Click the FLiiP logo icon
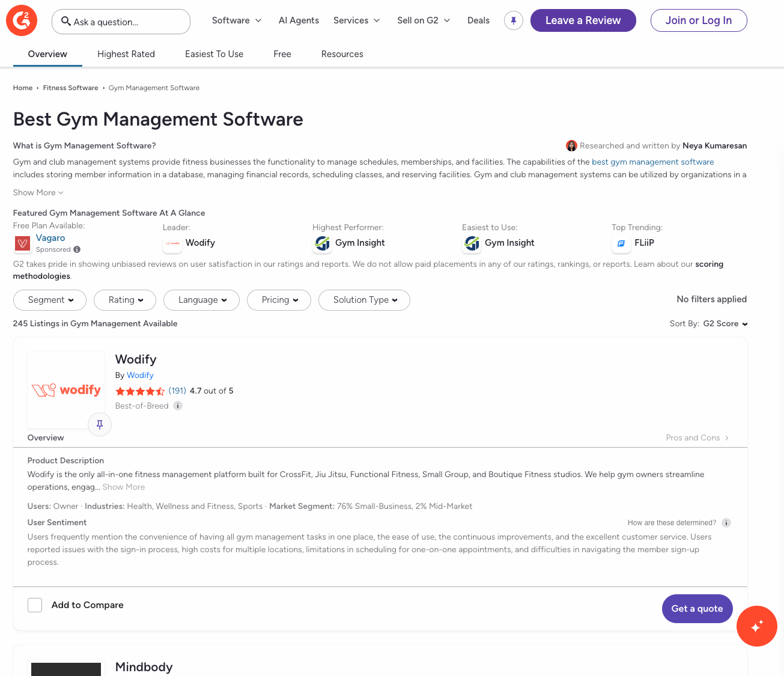This screenshot has height=676, width=784. 621,243
